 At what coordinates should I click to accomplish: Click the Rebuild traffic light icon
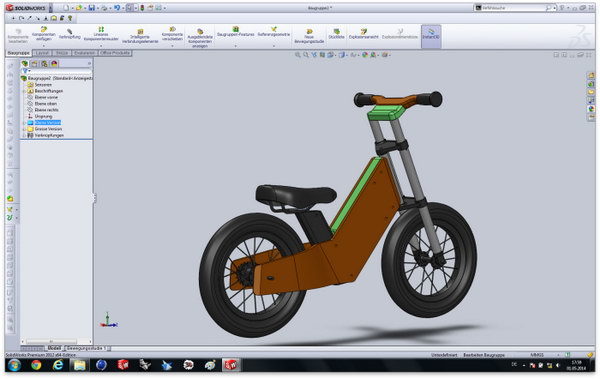[142, 8]
